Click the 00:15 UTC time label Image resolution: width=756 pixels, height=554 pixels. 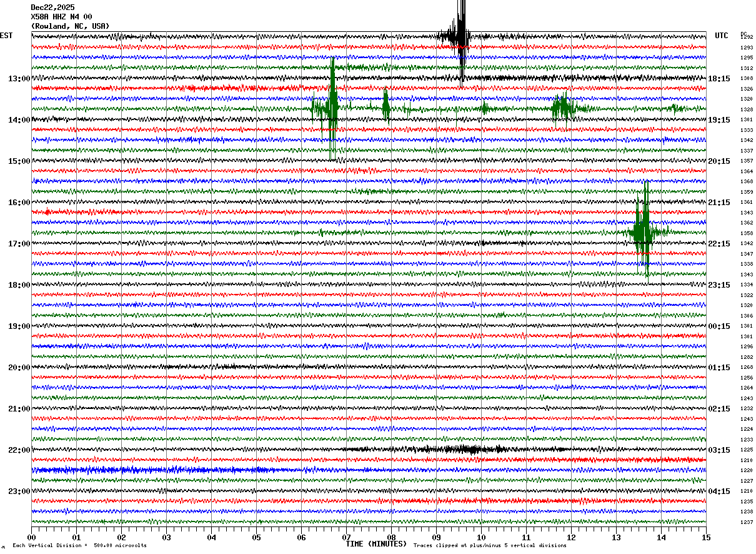coord(719,326)
